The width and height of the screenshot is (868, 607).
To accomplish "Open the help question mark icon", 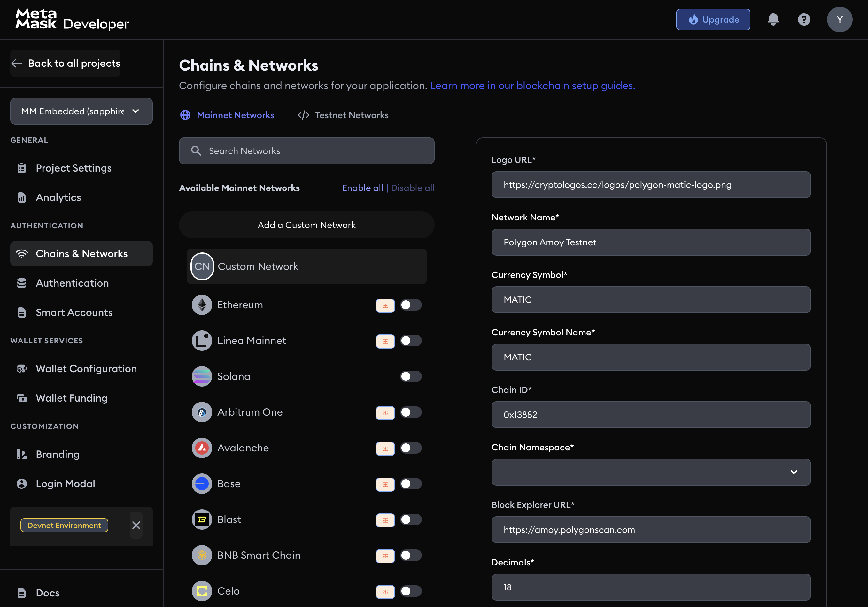I will (x=804, y=20).
